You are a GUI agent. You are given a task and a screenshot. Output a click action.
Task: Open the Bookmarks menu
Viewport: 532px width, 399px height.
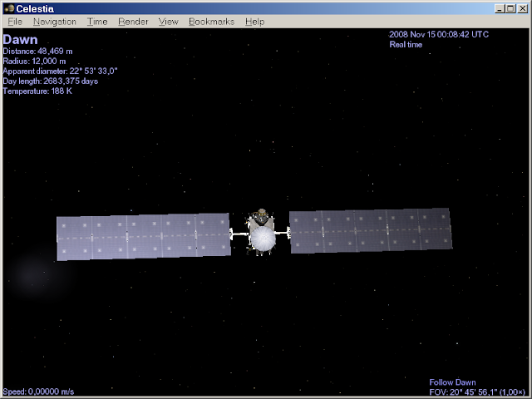211,22
